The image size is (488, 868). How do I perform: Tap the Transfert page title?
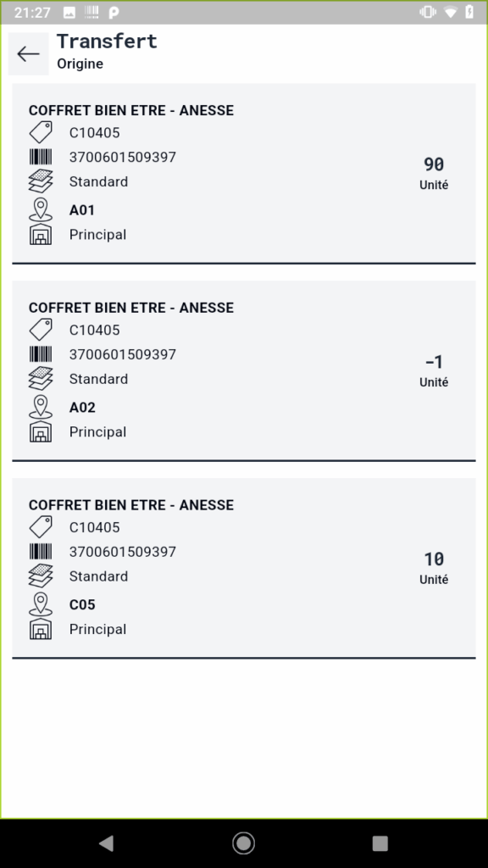107,41
